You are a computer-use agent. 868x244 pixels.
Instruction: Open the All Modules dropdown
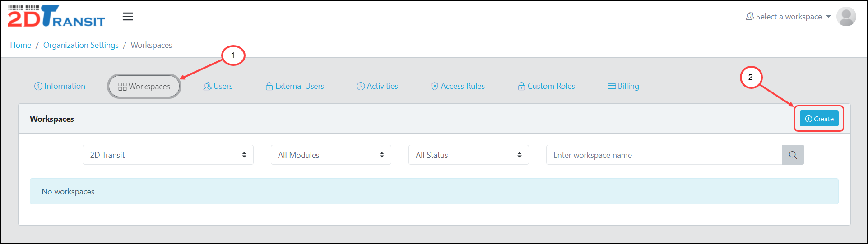331,155
